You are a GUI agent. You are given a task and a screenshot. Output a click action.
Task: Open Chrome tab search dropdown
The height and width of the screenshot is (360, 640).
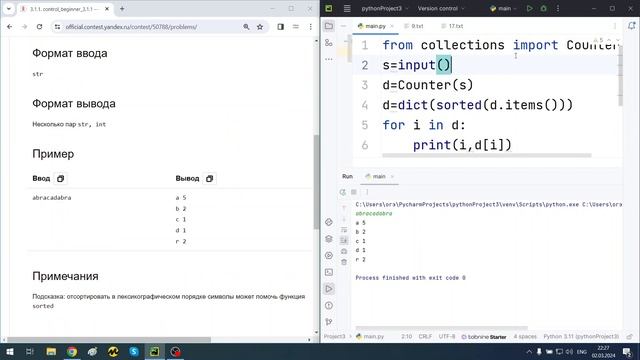click(x=9, y=9)
